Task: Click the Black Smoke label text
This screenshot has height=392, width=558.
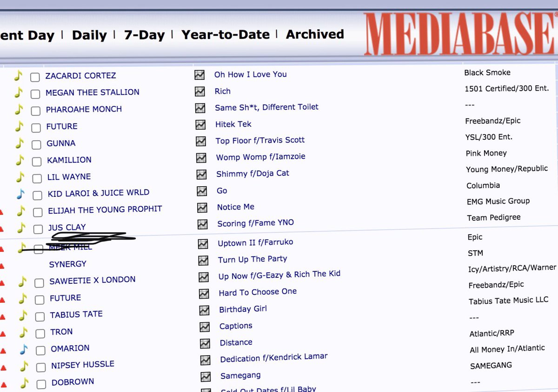Action: pos(487,72)
